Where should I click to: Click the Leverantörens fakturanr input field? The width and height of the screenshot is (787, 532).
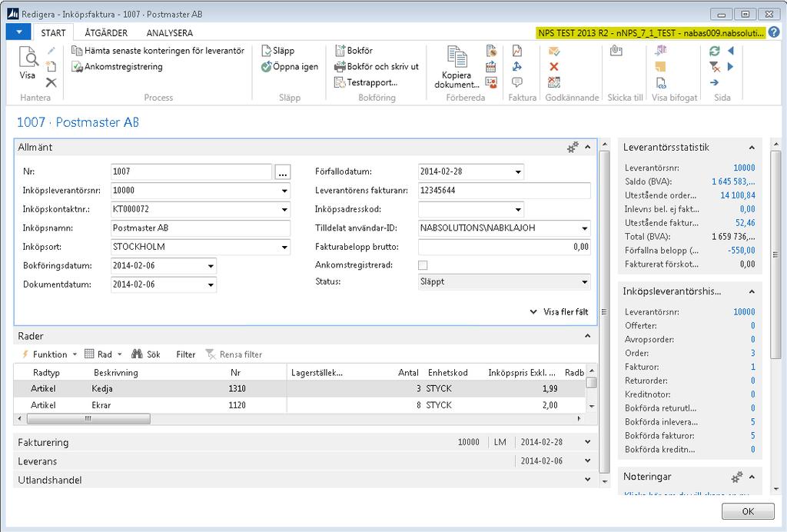[504, 191]
